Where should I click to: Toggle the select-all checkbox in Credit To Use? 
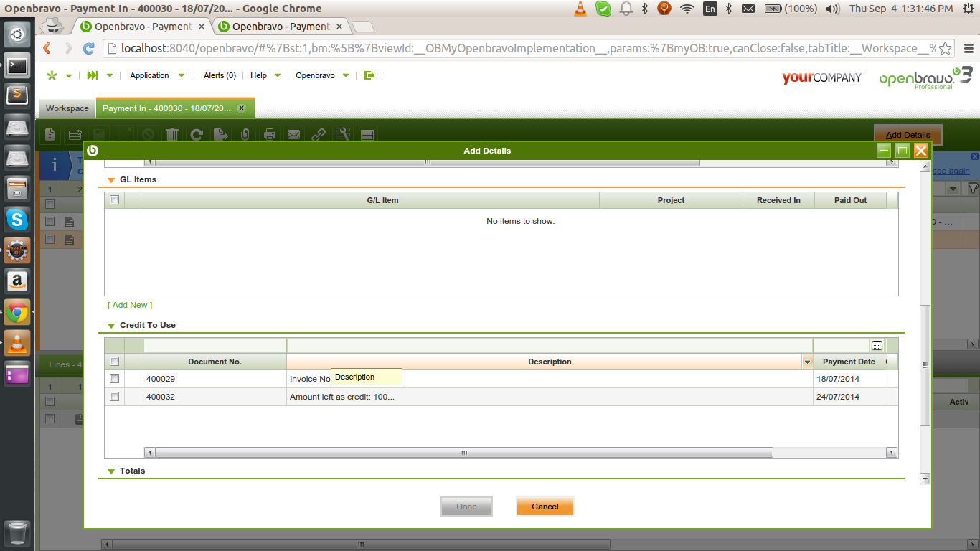[114, 362]
